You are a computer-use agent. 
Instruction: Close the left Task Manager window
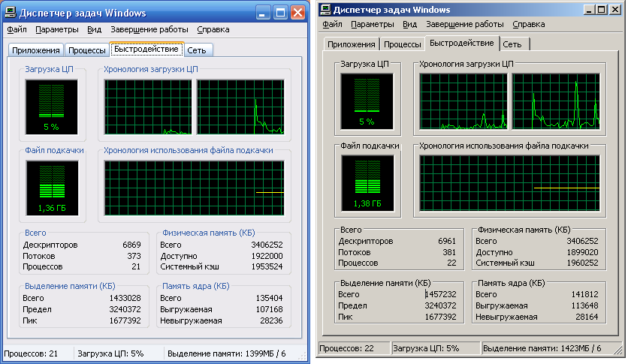coord(297,13)
